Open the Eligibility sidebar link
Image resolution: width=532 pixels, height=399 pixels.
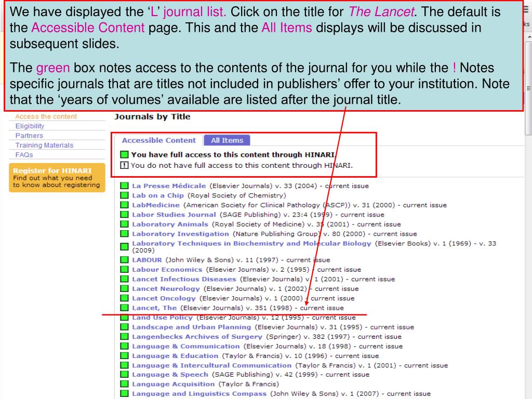pos(30,126)
